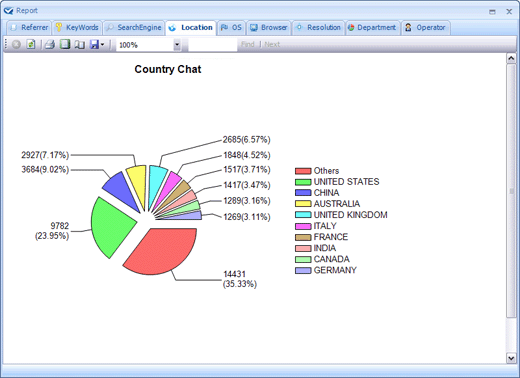
Task: Click the UNITED STATES legend label
Action: click(346, 182)
